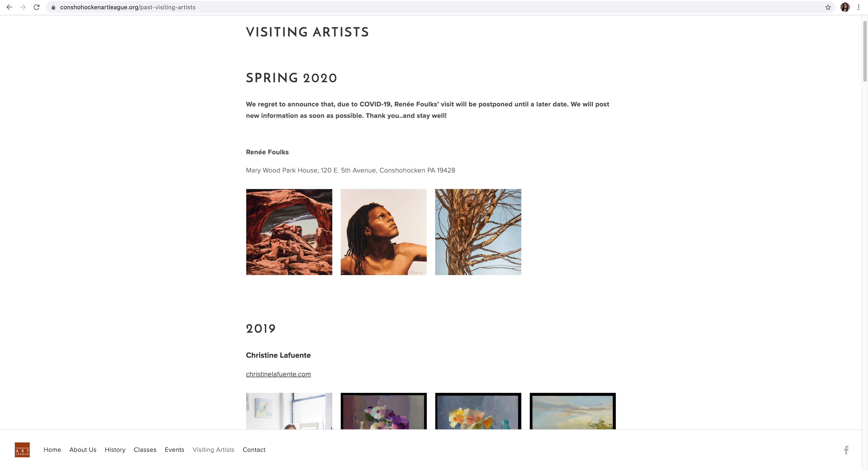This screenshot has width=868, height=470.
Task: Bookmark this page with the star icon
Action: click(828, 7)
